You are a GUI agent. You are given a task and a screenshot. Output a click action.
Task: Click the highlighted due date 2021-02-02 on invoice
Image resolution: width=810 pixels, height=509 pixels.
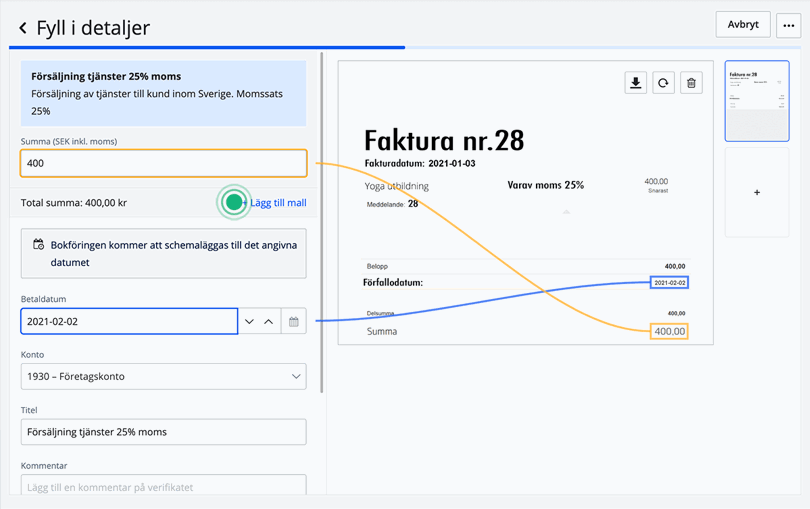669,283
